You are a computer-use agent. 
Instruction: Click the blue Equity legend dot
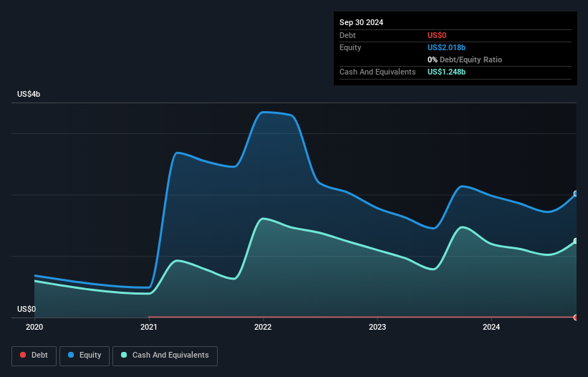[71, 355]
